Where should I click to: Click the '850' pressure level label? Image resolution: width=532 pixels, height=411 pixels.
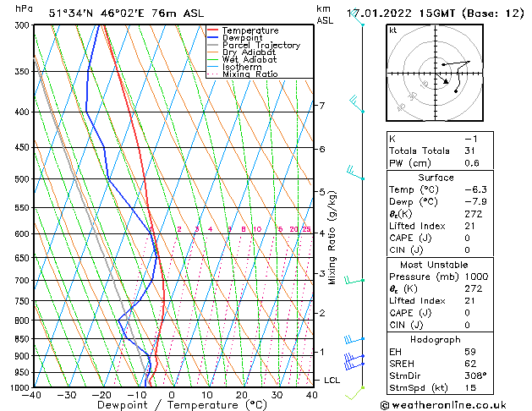click(24, 339)
